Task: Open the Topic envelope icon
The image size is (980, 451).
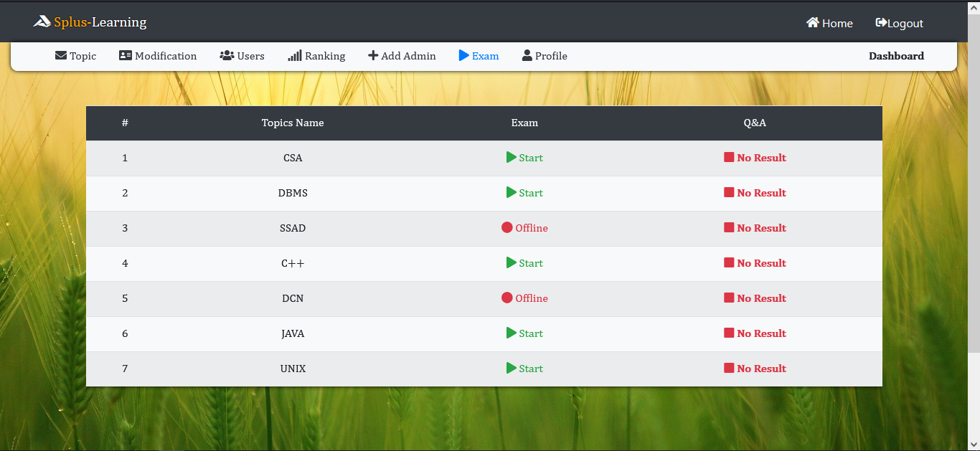Action: 60,56
